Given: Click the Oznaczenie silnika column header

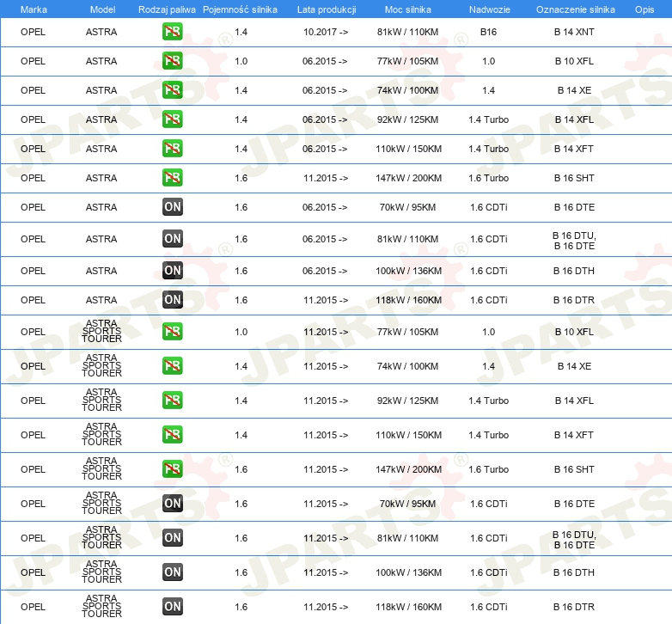Looking at the screenshot, I should [x=575, y=9].
